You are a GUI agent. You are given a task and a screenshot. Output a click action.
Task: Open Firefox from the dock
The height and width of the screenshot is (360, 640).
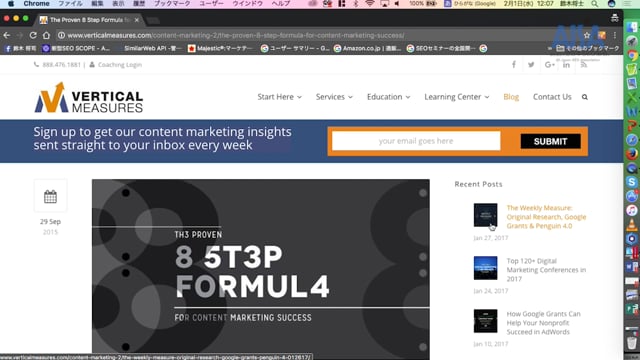632,154
